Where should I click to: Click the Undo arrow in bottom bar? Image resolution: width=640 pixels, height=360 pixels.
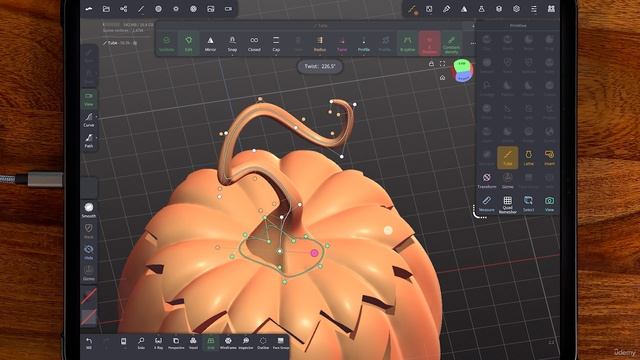(89, 342)
